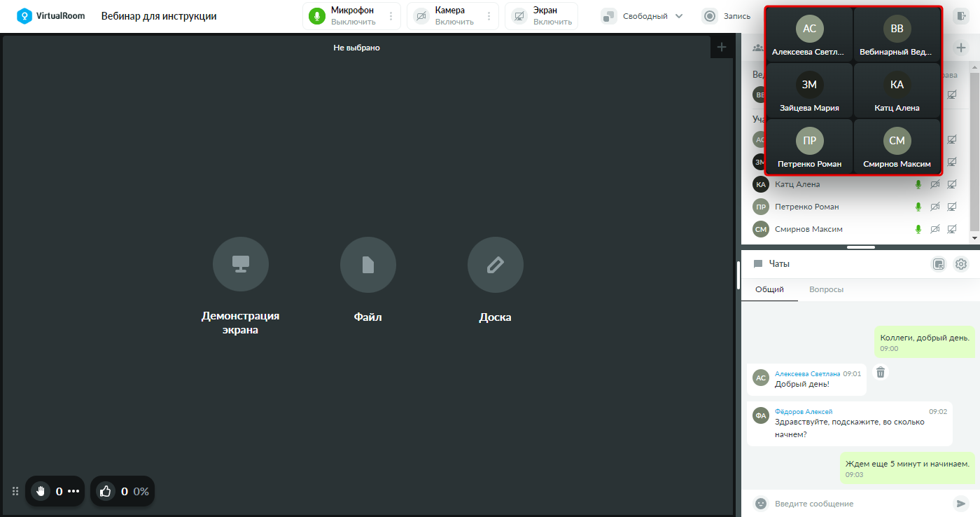This screenshot has width=980, height=517.
Task: Add a new content area with plus
Action: (x=722, y=47)
